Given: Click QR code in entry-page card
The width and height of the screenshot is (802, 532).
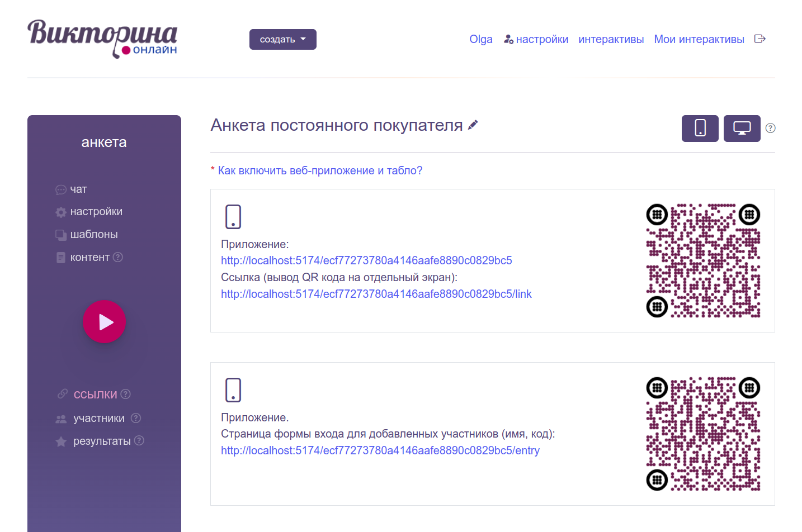Looking at the screenshot, I should click(x=703, y=434).
